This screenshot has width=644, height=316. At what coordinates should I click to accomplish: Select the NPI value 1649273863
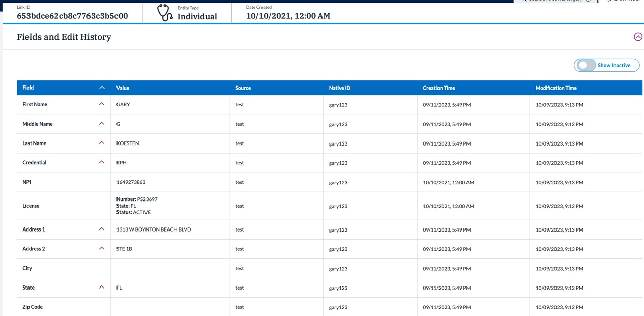[x=131, y=182]
